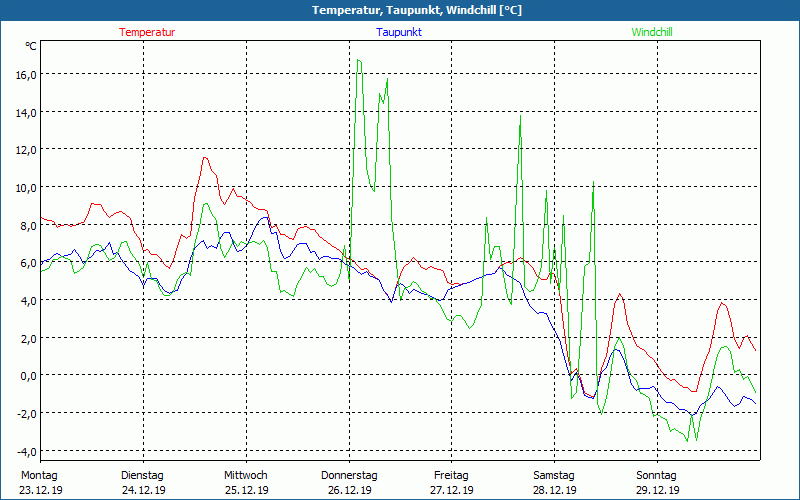Click the green Windchill legend label
Viewport: 800px width, 500px height.
coord(652,32)
